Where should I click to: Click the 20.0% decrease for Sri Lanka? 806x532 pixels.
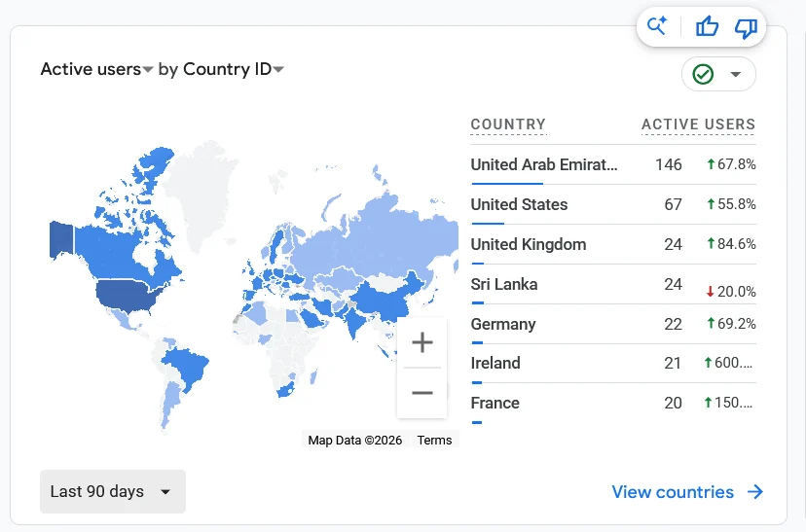(736, 292)
